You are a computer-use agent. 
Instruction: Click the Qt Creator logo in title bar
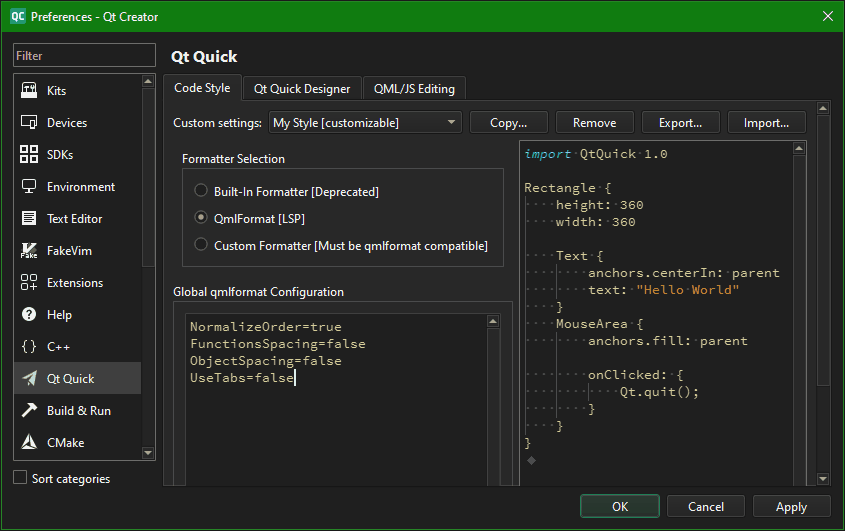coord(18,16)
